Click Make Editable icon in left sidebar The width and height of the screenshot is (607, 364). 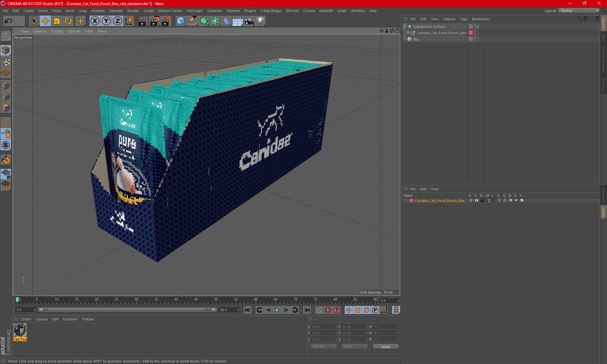[x=6, y=36]
